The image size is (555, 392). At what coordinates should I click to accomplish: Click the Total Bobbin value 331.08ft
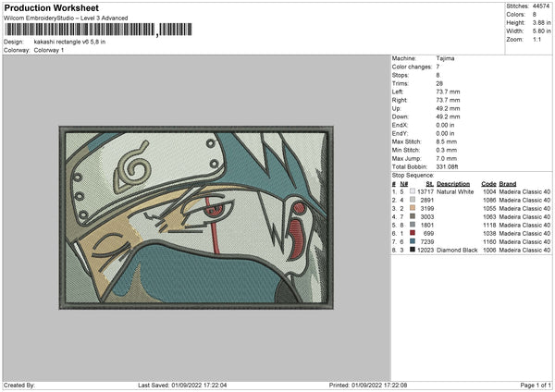(448, 166)
